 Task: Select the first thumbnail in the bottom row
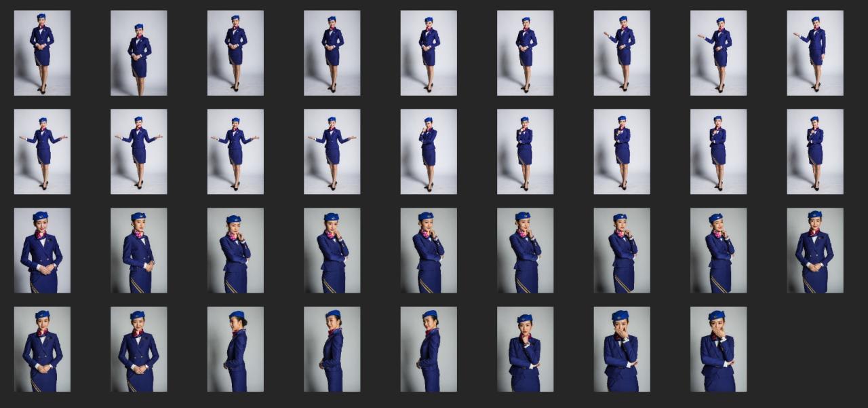(42, 350)
